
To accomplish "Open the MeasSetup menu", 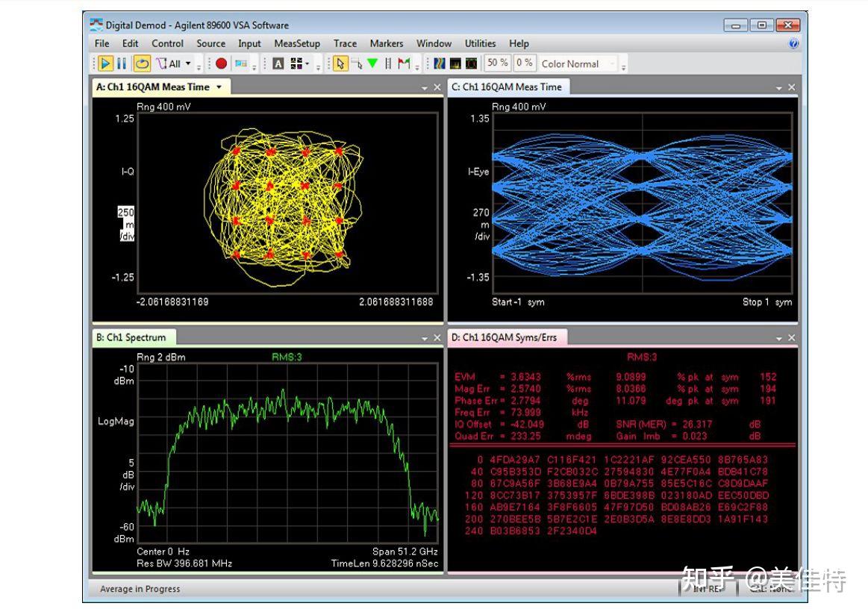I will [296, 43].
